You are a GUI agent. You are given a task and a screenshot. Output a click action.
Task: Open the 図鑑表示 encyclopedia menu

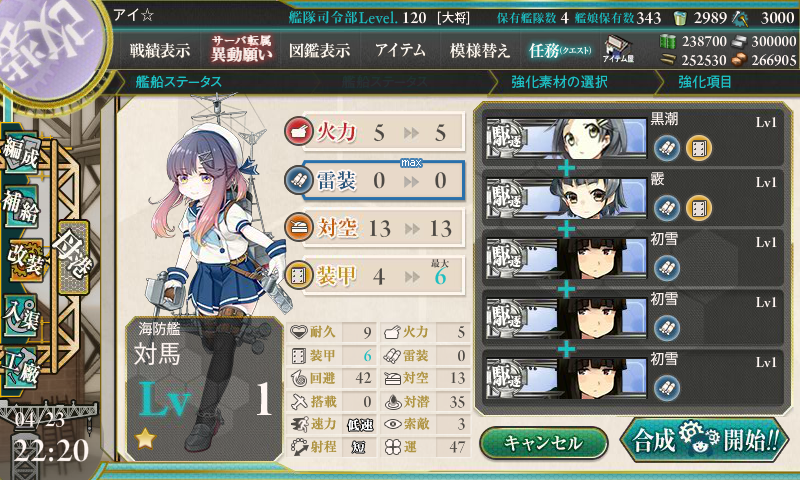(319, 50)
